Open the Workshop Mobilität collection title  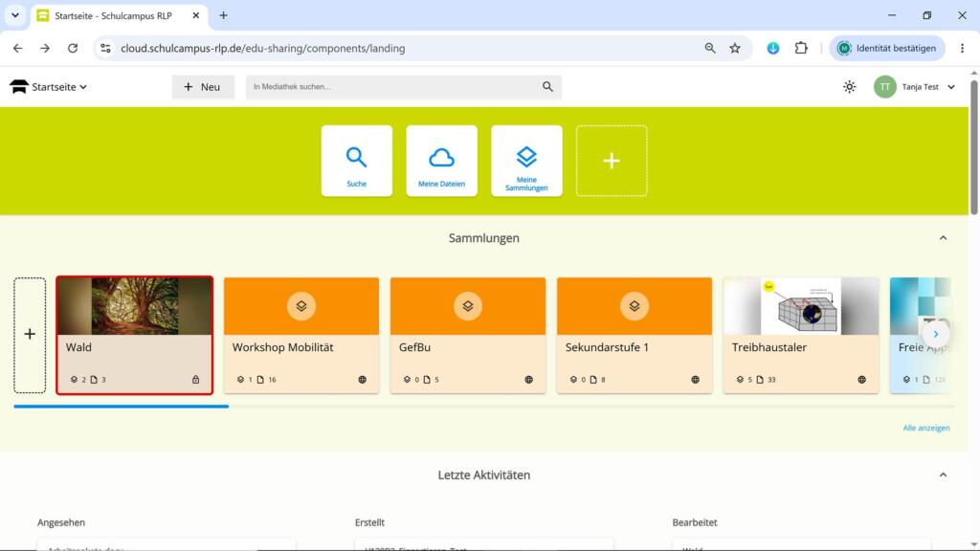[x=282, y=347]
